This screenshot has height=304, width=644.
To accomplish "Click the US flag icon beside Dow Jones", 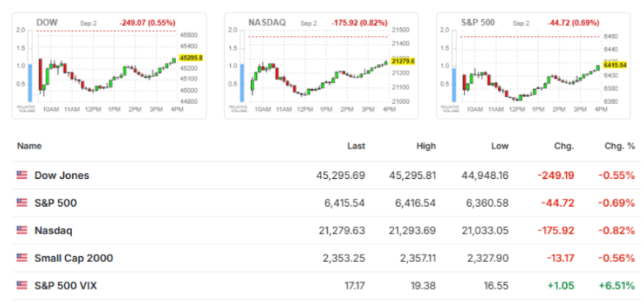I will pos(22,175).
